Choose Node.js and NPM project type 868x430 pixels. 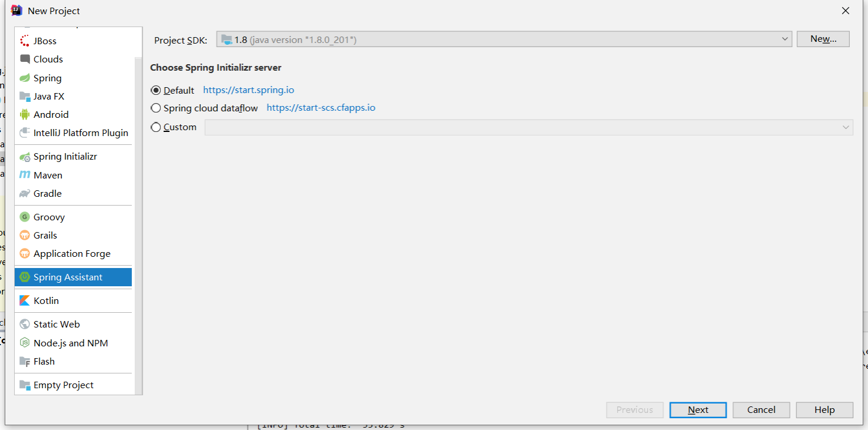click(x=73, y=343)
